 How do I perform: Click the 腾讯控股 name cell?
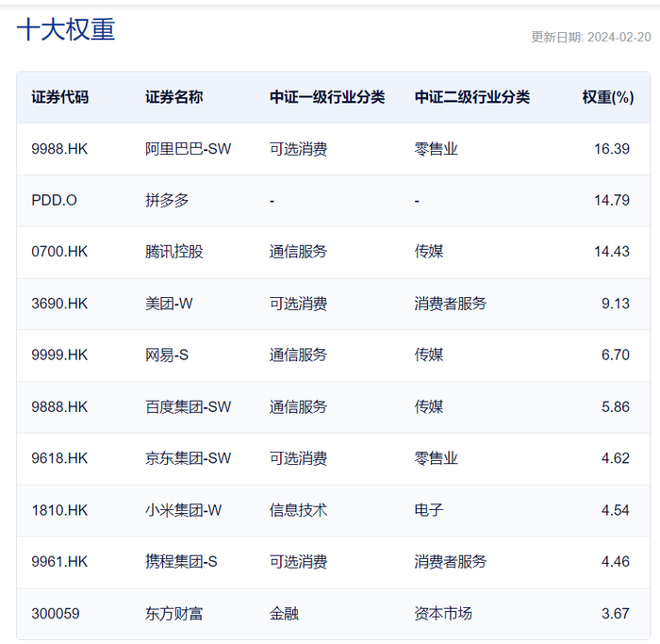[173, 252]
